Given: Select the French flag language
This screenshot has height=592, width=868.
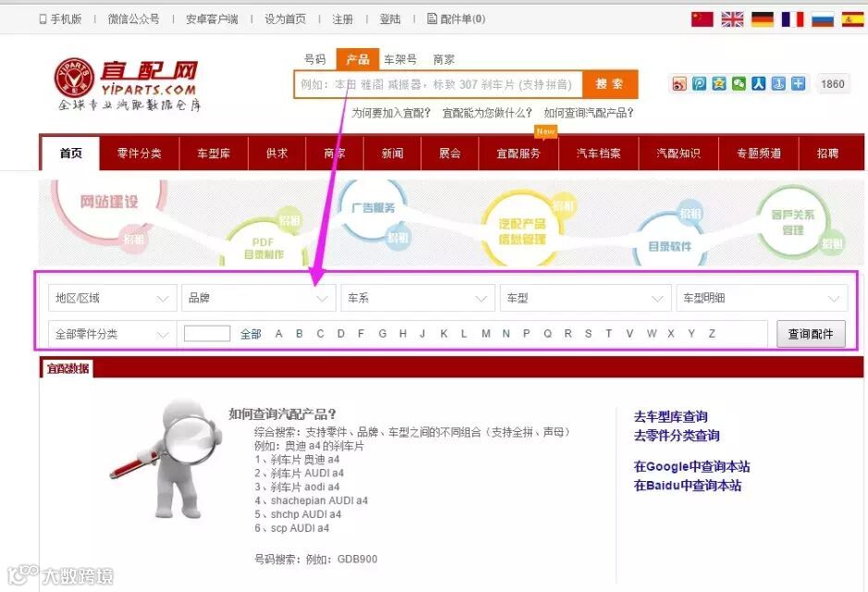Looking at the screenshot, I should [x=792, y=19].
